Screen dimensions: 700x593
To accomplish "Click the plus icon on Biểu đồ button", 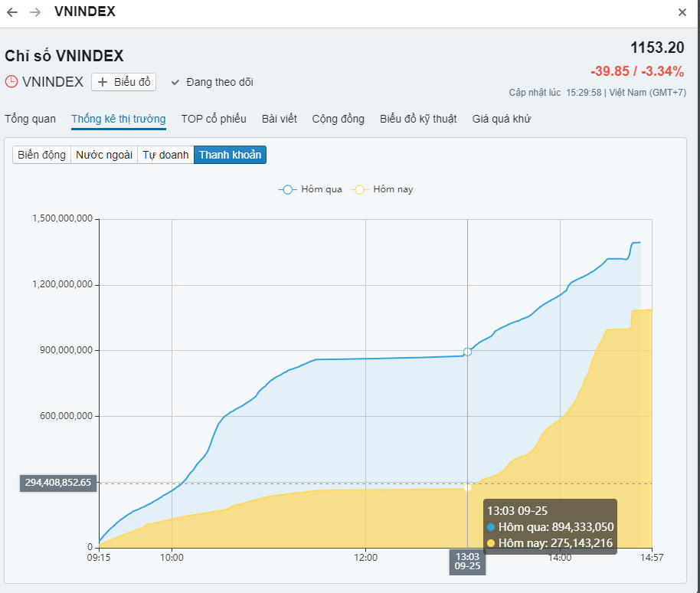I will [103, 82].
